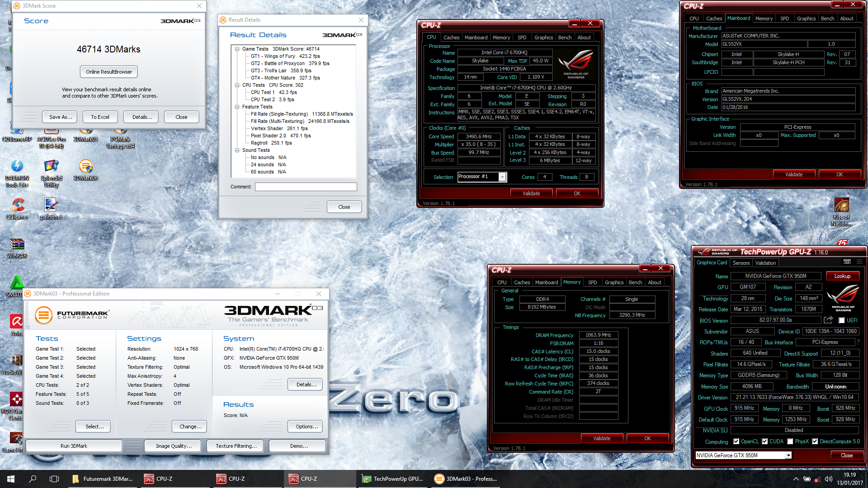868x488 pixels.
Task: Collapse the Game Tests tree node
Action: (237, 49)
